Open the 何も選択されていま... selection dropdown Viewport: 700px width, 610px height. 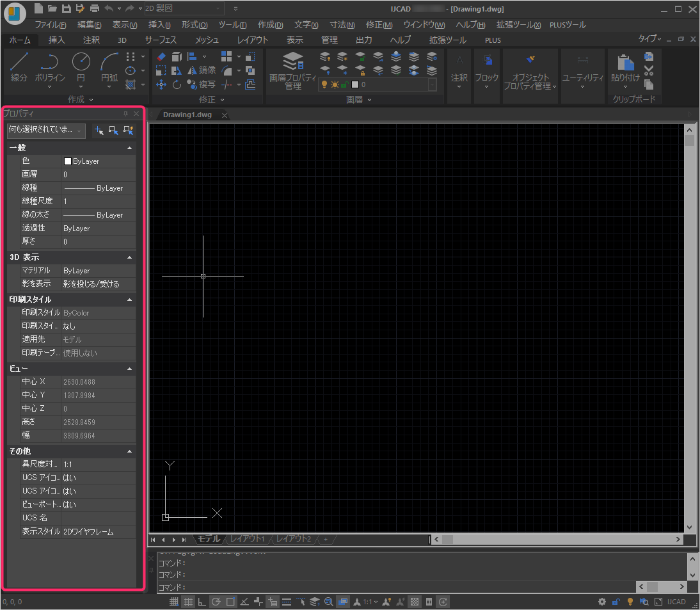point(46,130)
